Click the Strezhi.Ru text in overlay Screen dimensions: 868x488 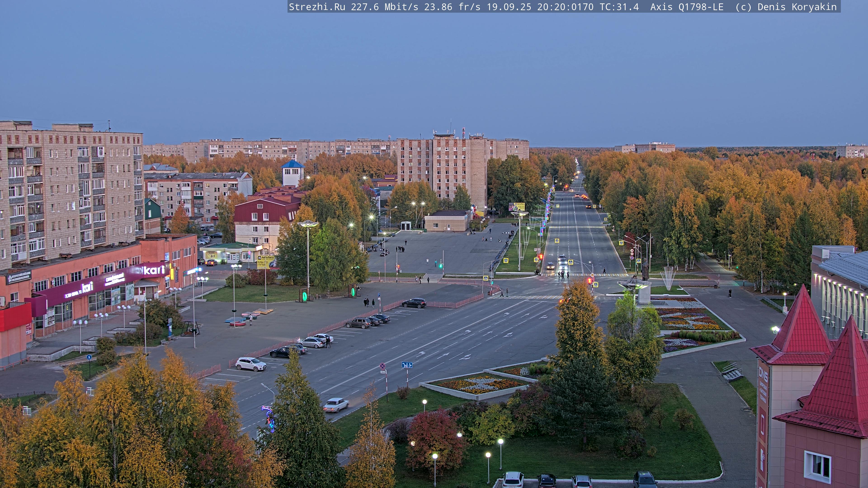[x=317, y=7]
